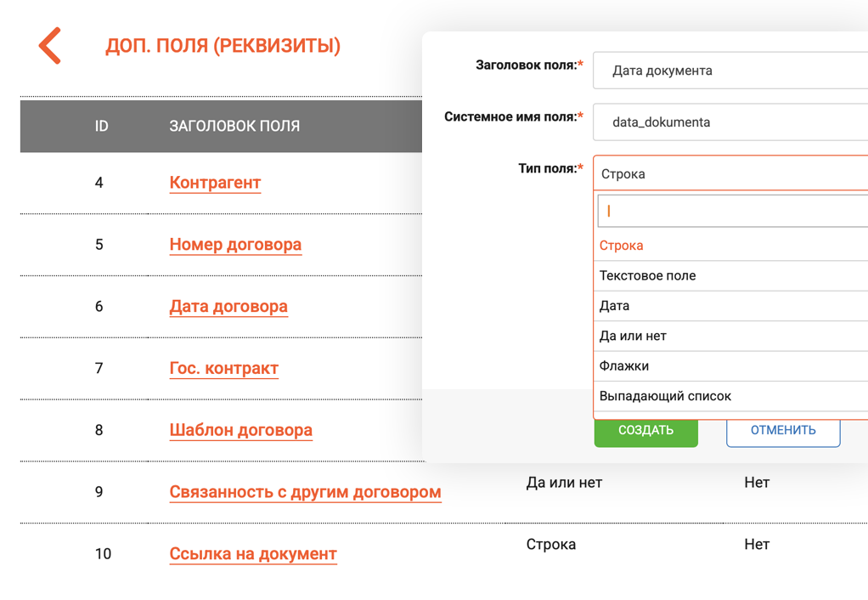Click the ДОП. ПОЛЯ (РЕКВИЗИТЫ) page title
The image size is (868, 600).
pyautogui.click(x=223, y=45)
